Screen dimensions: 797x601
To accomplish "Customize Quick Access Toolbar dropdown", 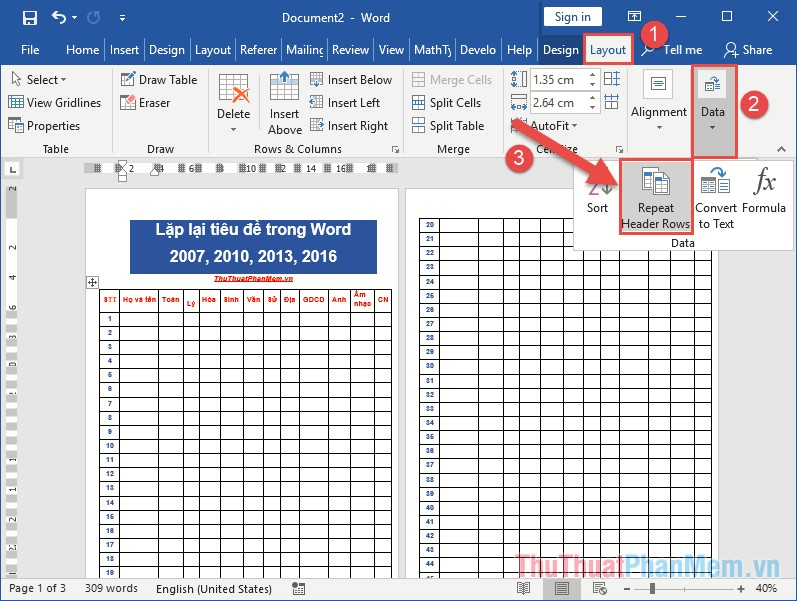I will point(122,18).
